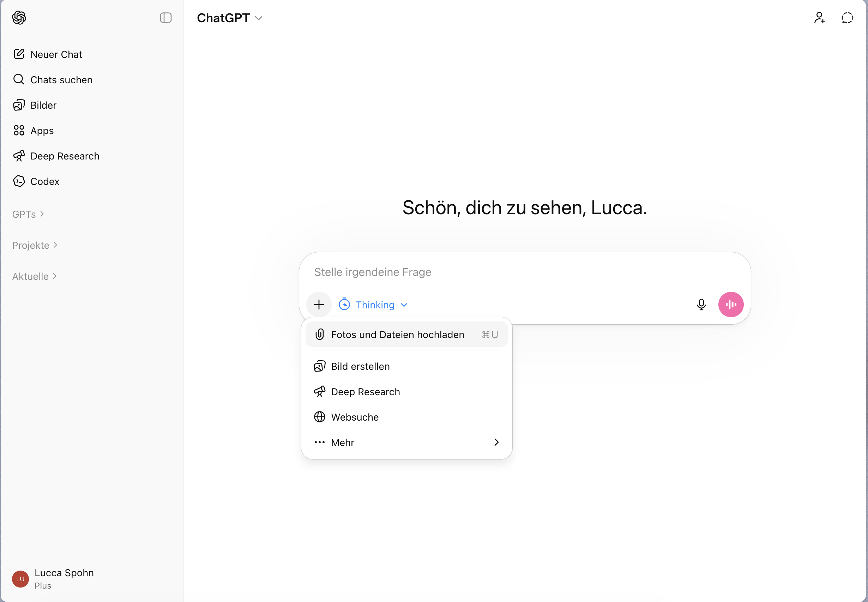The image size is (868, 602).
Task: Collapse the sidebar with the panel toggle
Action: (165, 18)
